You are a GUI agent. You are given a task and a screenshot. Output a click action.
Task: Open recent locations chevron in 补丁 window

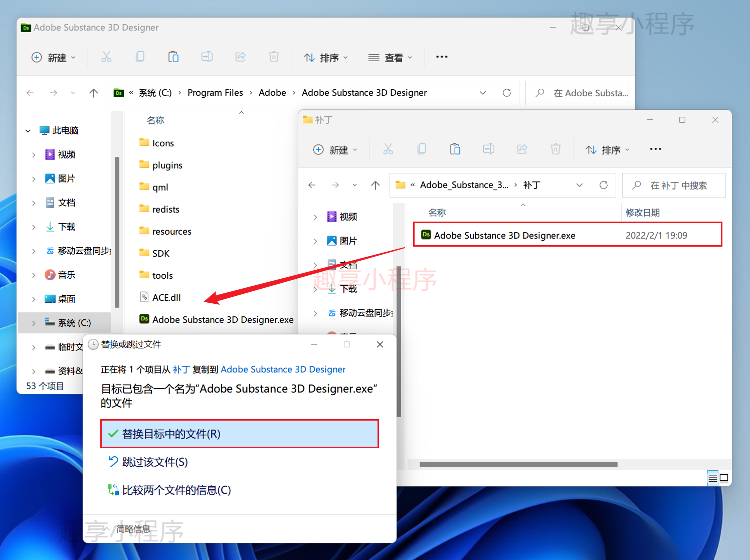[x=354, y=185]
